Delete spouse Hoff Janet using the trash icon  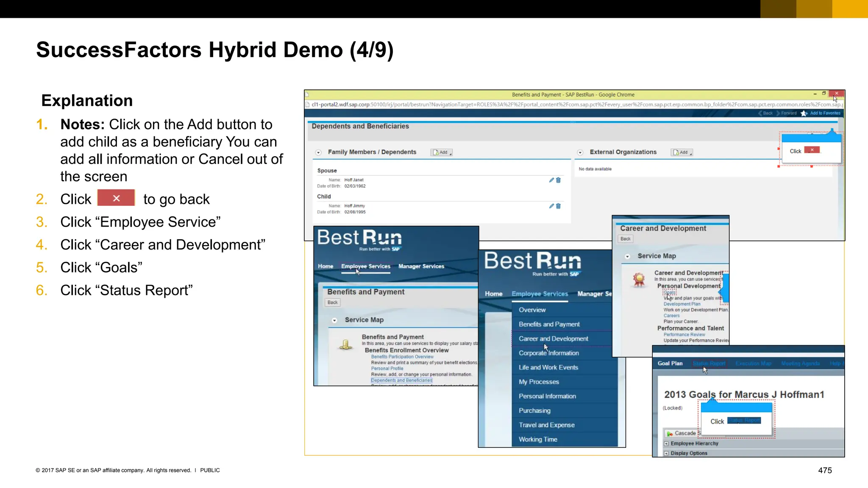click(x=558, y=180)
